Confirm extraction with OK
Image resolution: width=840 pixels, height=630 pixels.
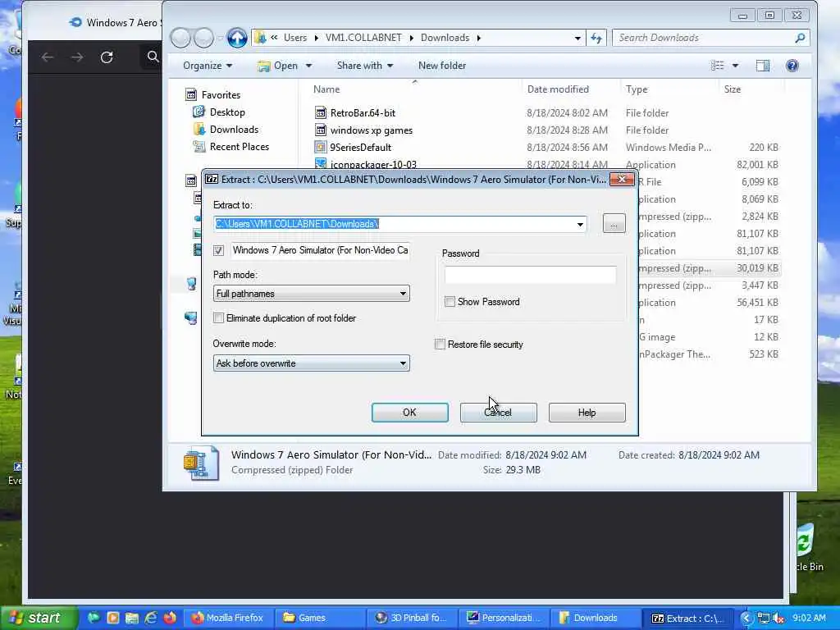410,413
